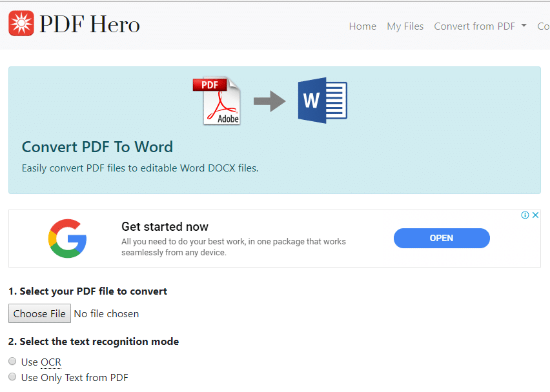550x392 pixels.
Task: Click the PDF Hero site title
Action: (90, 24)
